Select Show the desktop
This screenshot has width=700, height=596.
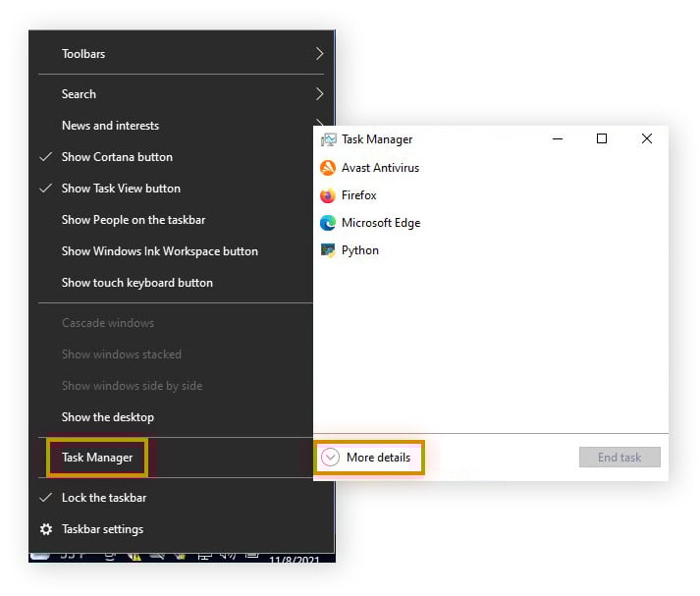click(107, 417)
